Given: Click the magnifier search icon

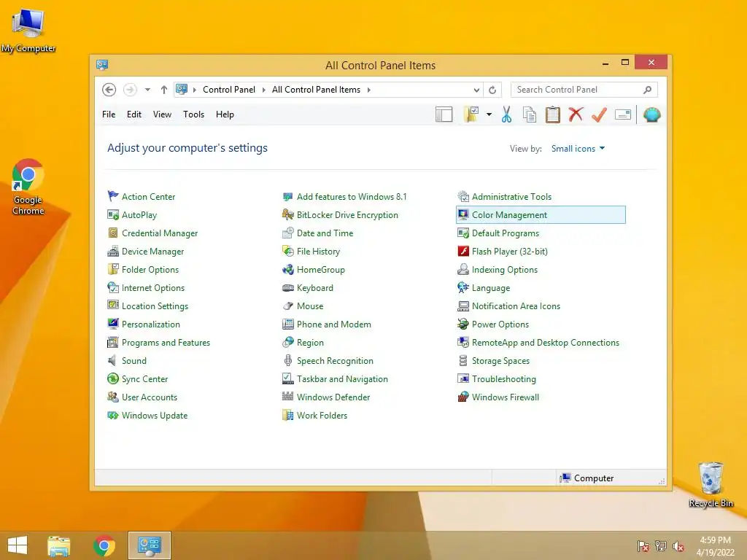Looking at the screenshot, I should point(647,90).
